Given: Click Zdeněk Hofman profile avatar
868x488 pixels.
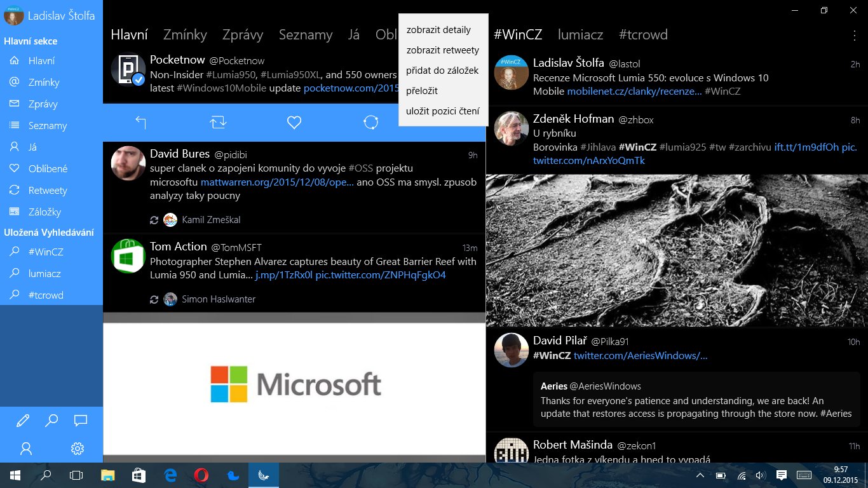Looking at the screenshot, I should tap(512, 128).
